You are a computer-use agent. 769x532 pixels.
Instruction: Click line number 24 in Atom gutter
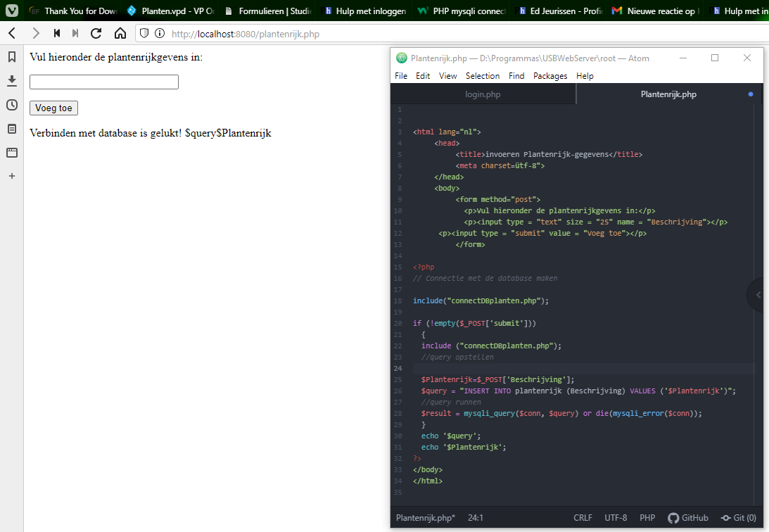tap(398, 368)
